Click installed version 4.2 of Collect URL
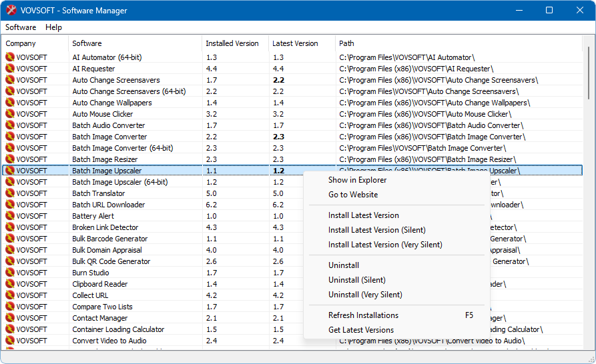The height and width of the screenshot is (364, 596). coord(212,295)
